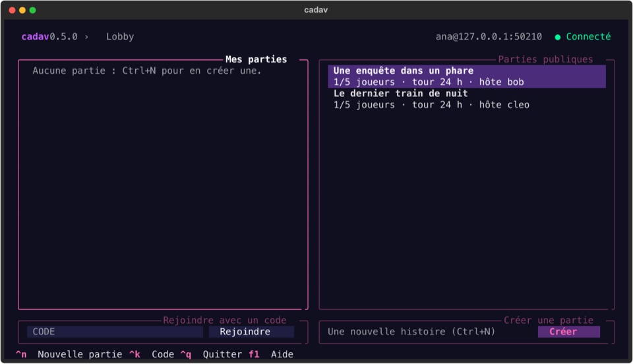633x364 pixels.
Task: Click the 'Rejoindre avec un code' heading
Action: 224,320
